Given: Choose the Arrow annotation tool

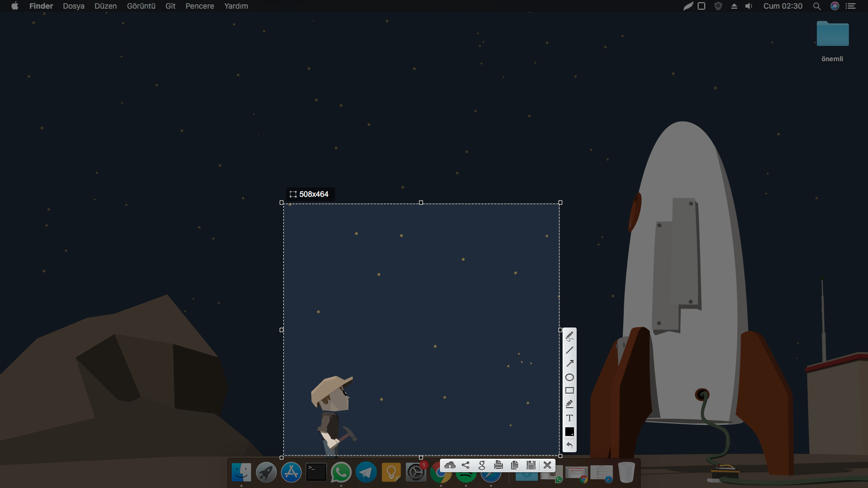Looking at the screenshot, I should tap(569, 364).
